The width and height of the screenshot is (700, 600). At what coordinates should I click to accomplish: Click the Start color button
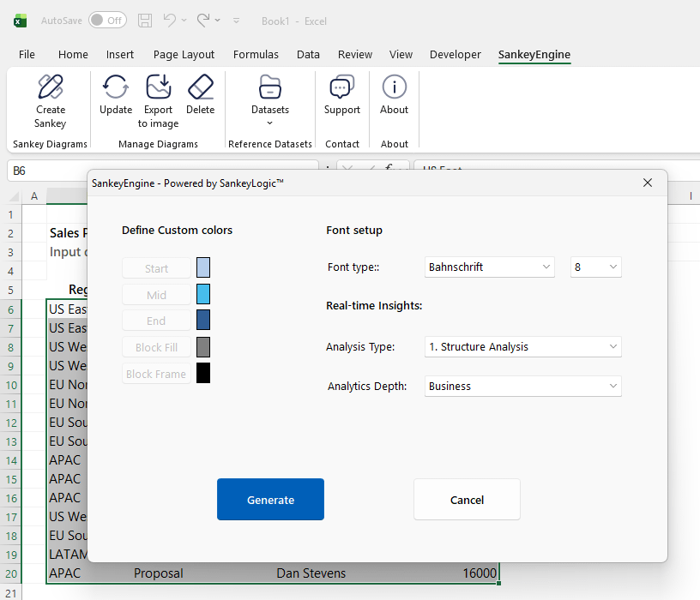point(157,268)
